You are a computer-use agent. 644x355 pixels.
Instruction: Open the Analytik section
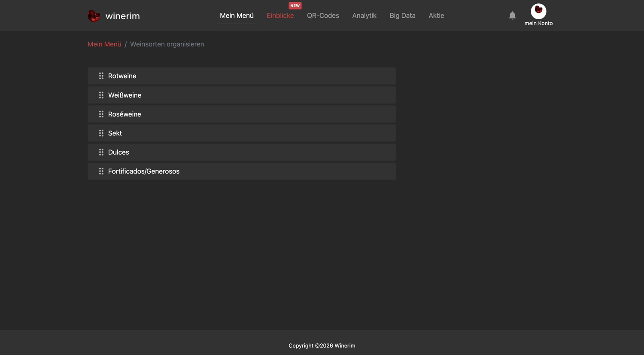[364, 15]
